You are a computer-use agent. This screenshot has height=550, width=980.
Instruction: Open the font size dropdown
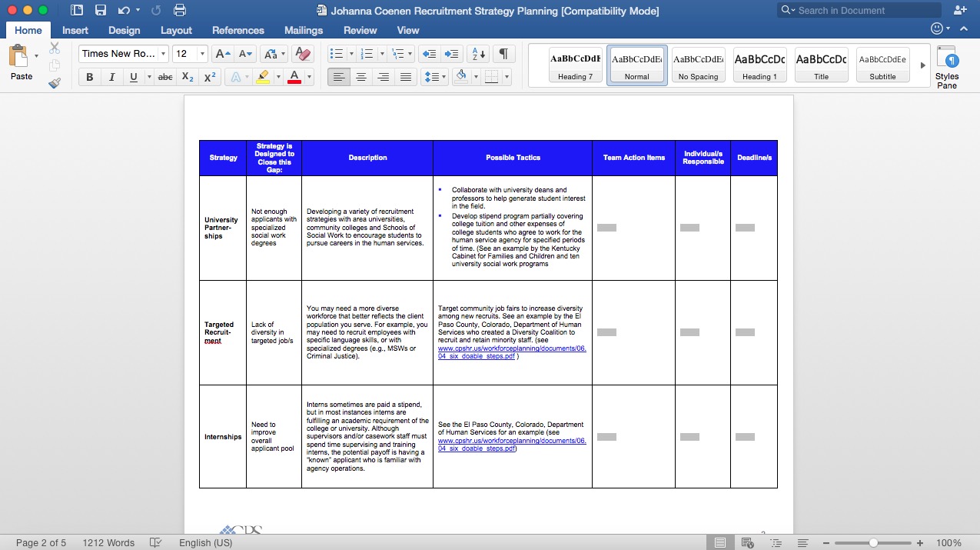tap(202, 54)
